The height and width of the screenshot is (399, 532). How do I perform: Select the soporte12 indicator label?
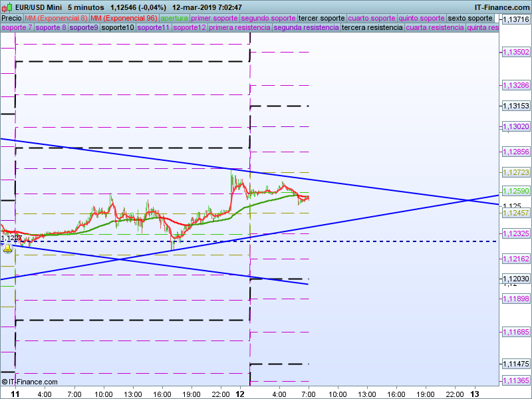coord(189,28)
